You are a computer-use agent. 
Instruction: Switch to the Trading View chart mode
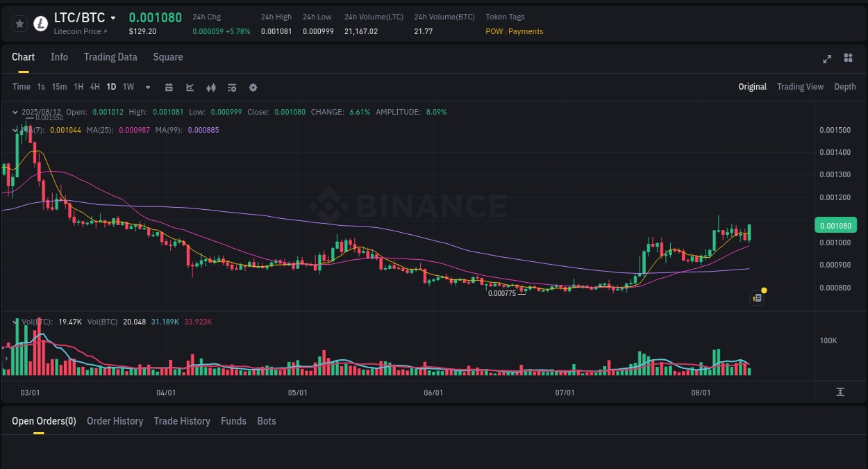pyautogui.click(x=800, y=87)
